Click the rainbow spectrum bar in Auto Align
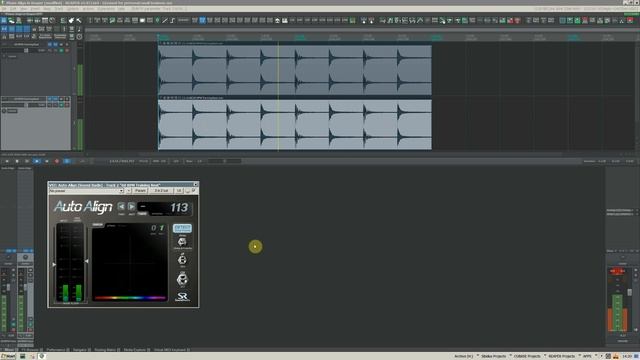Image resolution: width=640 pixels, height=360 pixels. [x=130, y=298]
